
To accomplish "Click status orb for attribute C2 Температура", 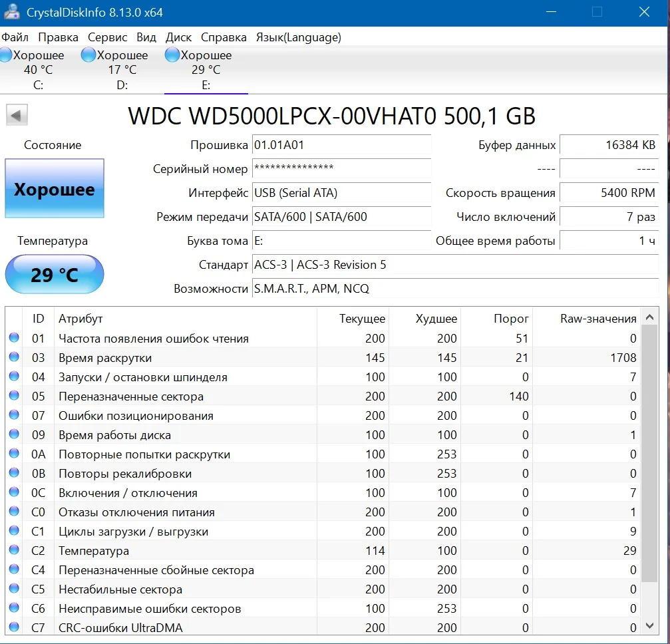I will pos(14,550).
